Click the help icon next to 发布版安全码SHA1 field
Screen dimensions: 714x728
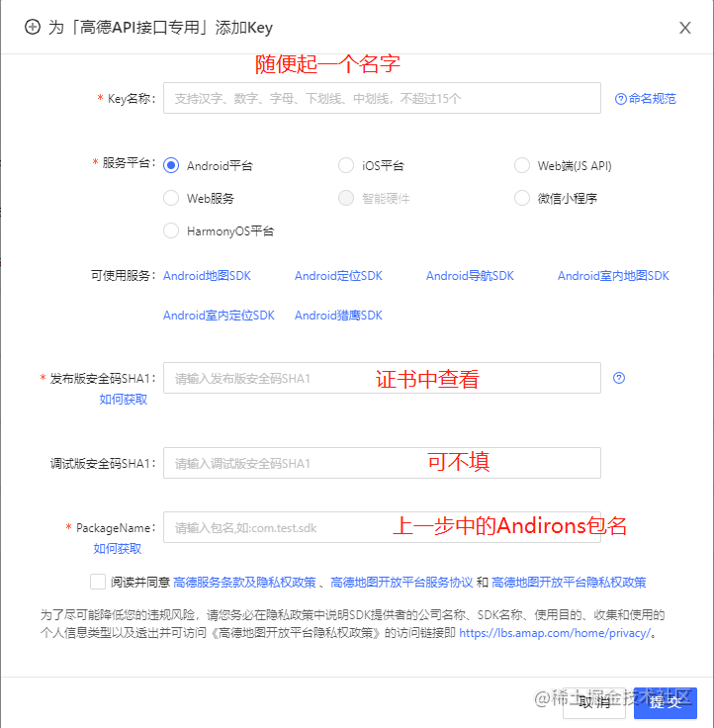coord(619,378)
